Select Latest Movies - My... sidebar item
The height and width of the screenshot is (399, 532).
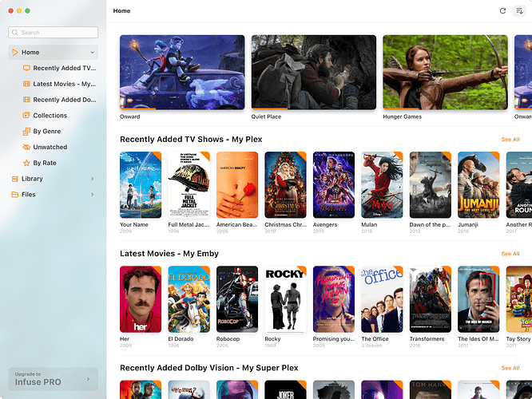coord(65,84)
